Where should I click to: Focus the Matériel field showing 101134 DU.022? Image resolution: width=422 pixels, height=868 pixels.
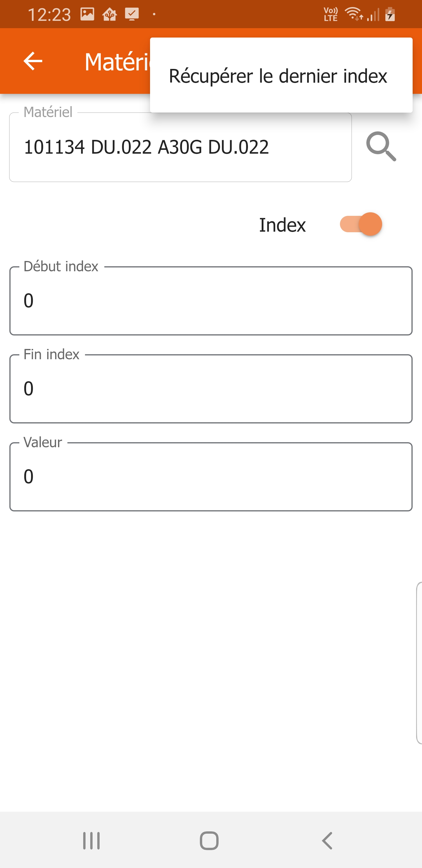click(x=180, y=147)
